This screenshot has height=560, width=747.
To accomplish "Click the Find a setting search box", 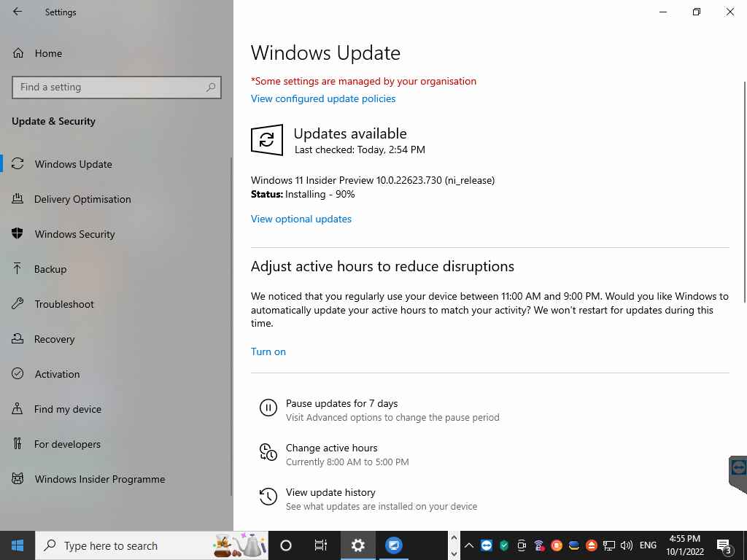I will click(117, 87).
